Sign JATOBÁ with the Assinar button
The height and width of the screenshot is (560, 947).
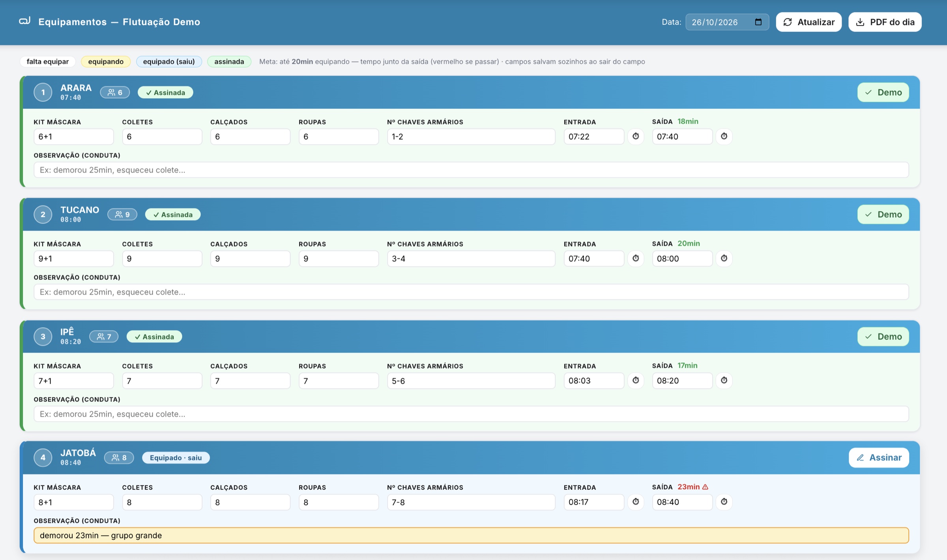coord(879,457)
